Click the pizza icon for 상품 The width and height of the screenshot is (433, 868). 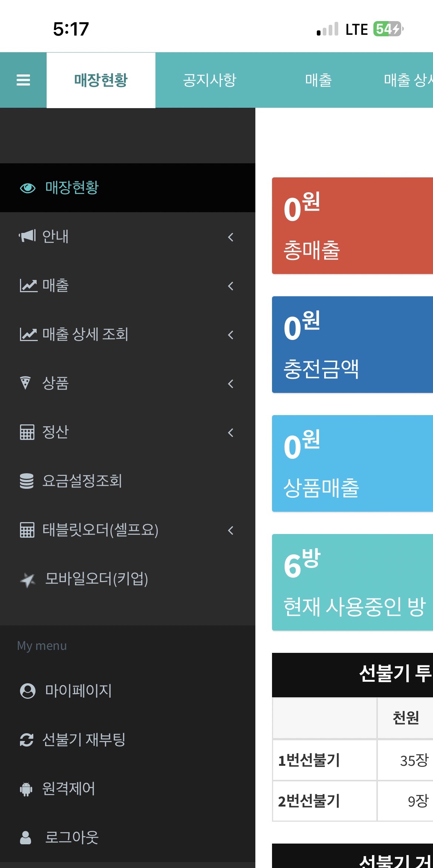pyautogui.click(x=25, y=383)
